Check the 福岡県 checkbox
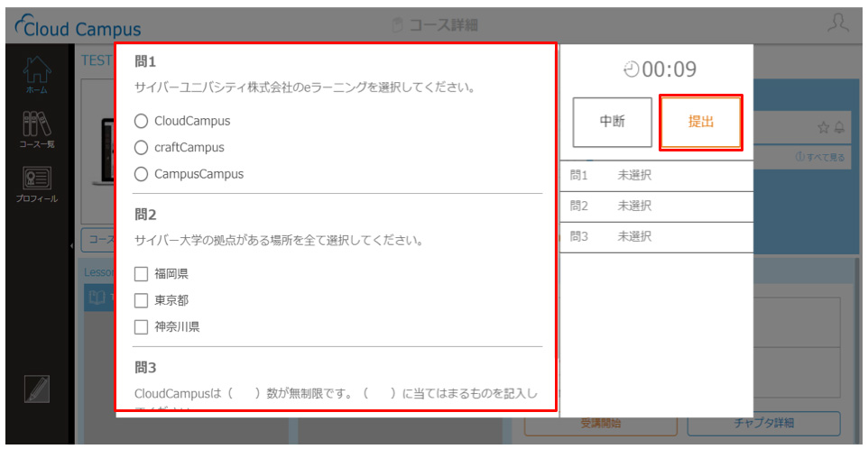Screen dimensions: 868x449 (141, 274)
